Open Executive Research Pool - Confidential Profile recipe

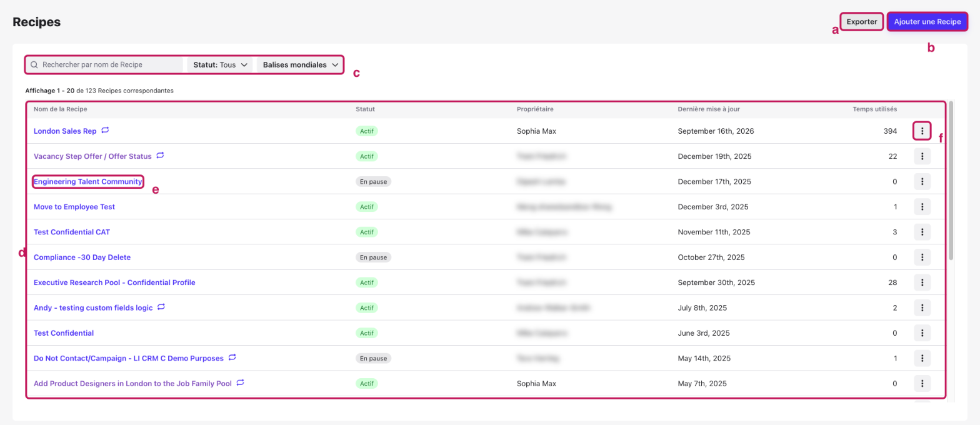point(114,282)
